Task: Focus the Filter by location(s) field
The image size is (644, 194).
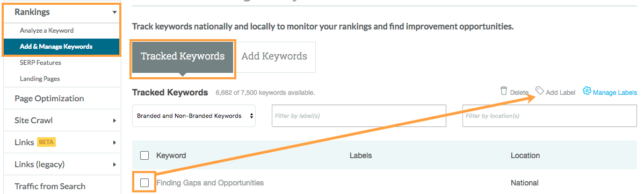Action: 550,116
